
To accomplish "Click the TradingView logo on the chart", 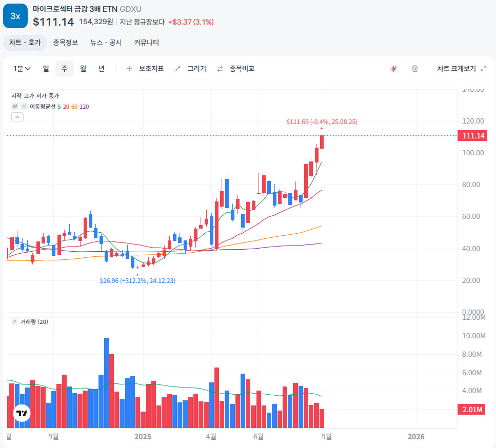I will click(22, 413).
